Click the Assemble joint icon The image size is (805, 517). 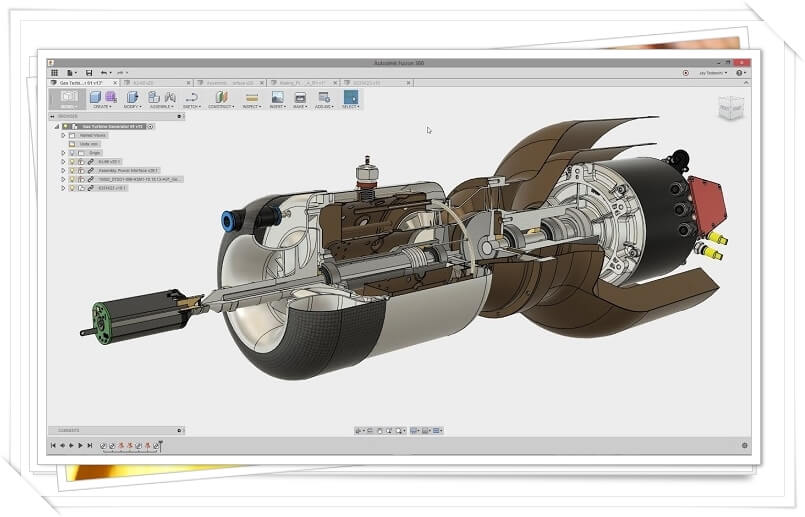click(154, 97)
